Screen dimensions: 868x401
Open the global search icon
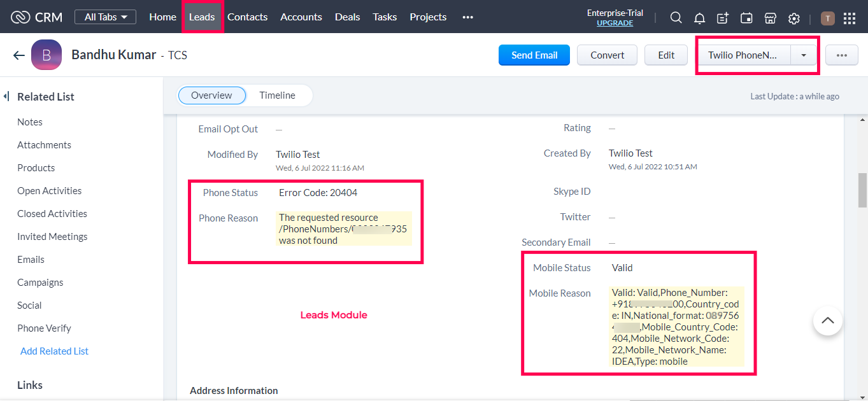(676, 18)
